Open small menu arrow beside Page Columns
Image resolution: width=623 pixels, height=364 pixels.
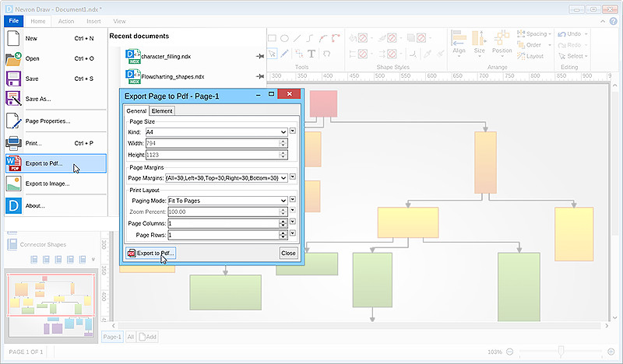pyautogui.click(x=293, y=222)
